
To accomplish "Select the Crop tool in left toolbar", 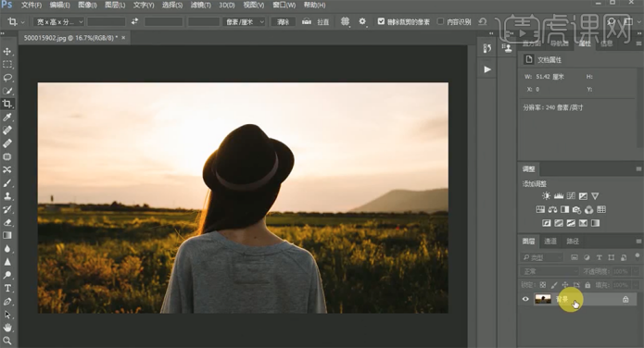I will (x=7, y=104).
